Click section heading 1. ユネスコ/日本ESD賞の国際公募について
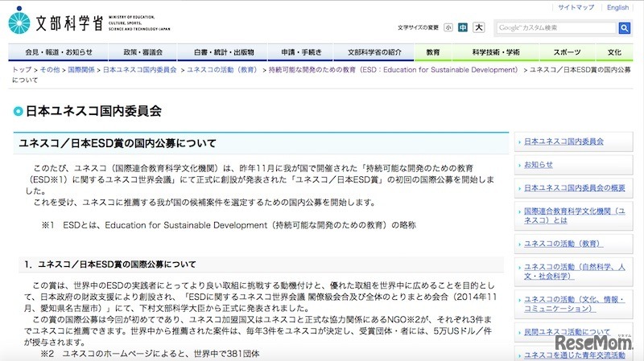Viewport: 644px width, 361px height. click(x=109, y=265)
